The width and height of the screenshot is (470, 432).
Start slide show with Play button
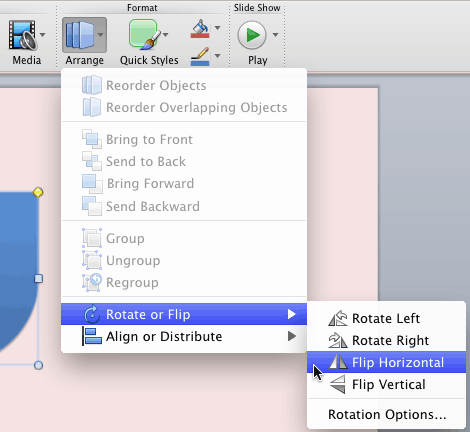252,35
